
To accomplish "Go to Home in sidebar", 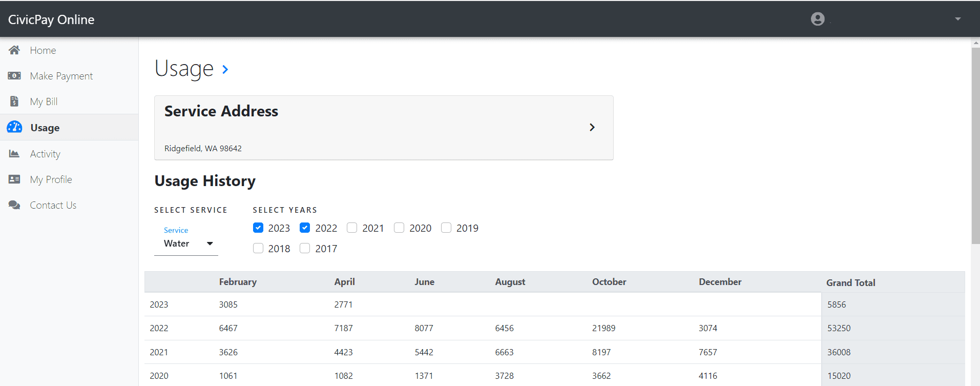I will 69,50.
